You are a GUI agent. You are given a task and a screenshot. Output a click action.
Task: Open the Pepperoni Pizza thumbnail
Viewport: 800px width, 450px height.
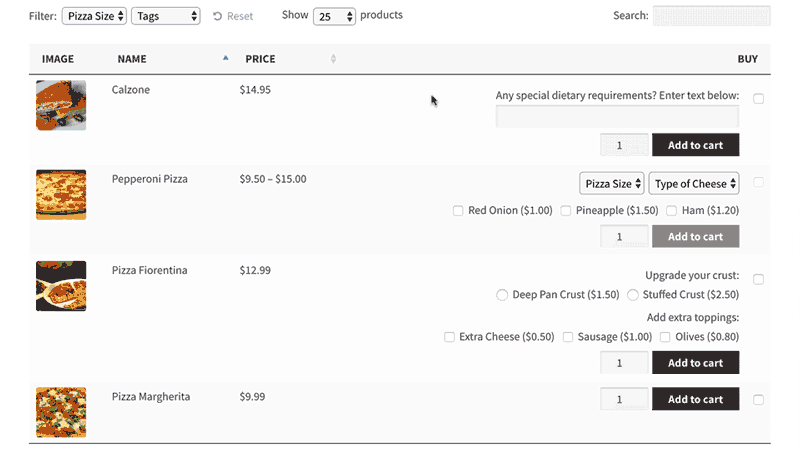pos(61,195)
